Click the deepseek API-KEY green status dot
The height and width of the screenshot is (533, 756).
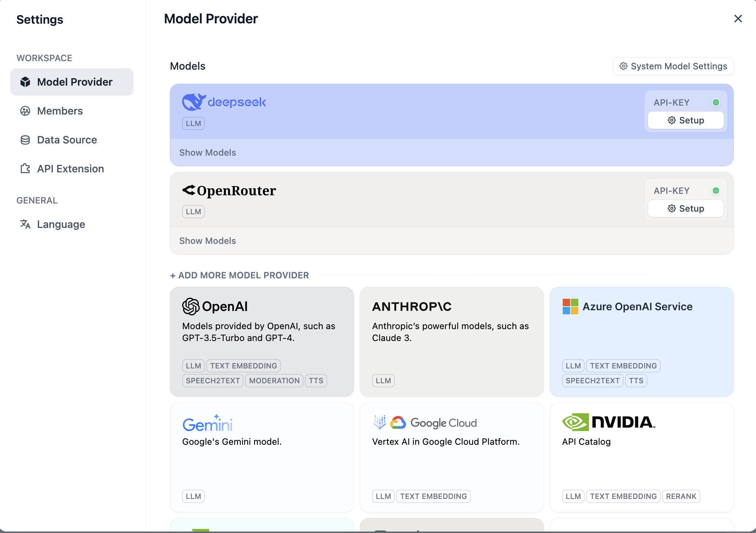click(716, 102)
